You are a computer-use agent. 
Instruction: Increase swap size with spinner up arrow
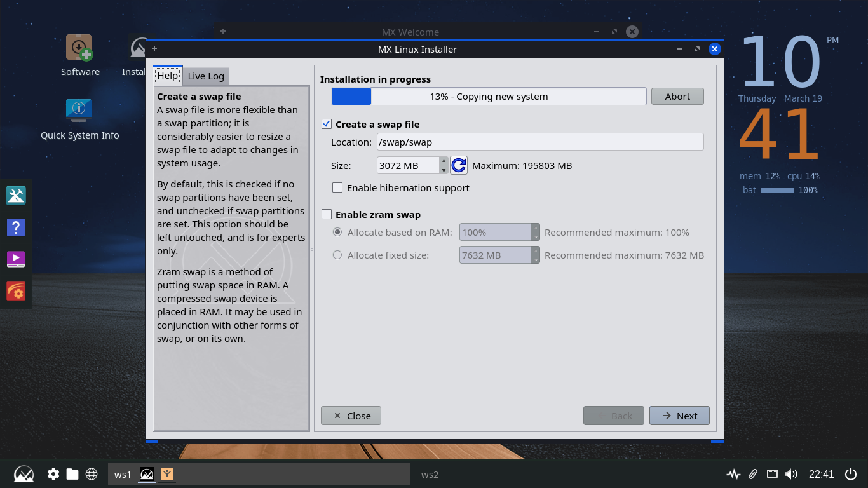(444, 161)
